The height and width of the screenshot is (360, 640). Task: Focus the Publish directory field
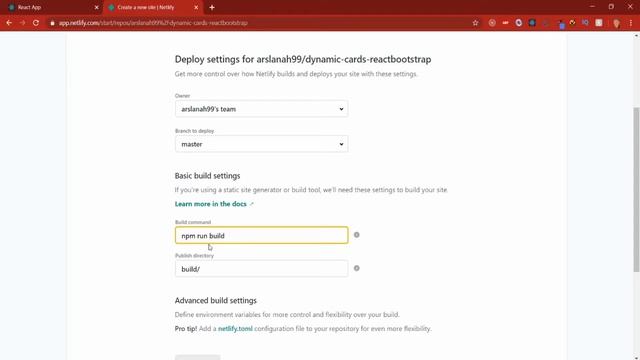(x=261, y=269)
